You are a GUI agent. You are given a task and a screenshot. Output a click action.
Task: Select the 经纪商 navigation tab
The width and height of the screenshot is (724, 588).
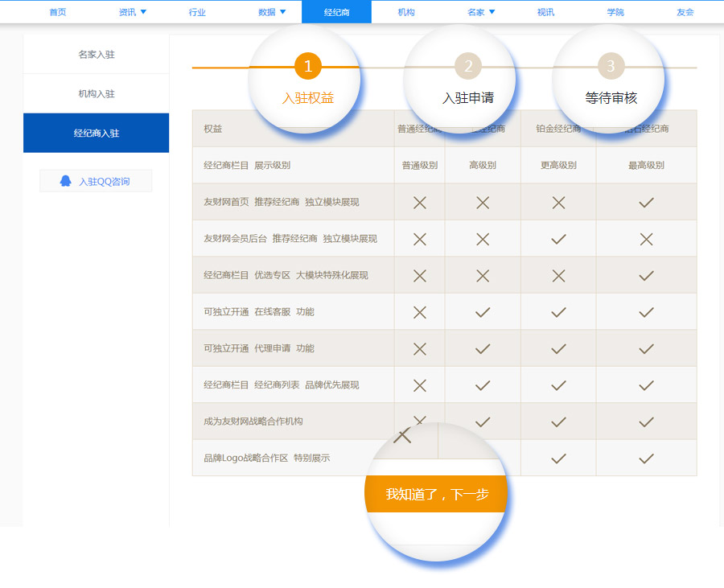[336, 12]
